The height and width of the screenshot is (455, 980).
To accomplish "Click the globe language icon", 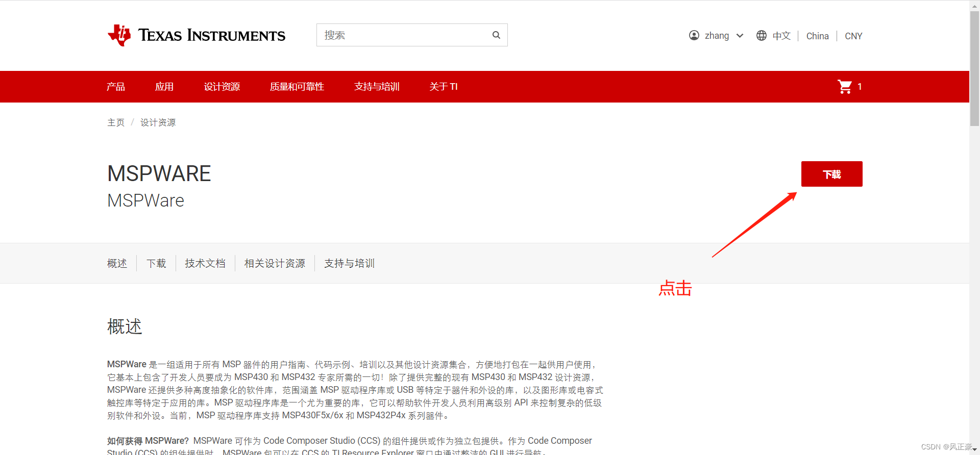I will 762,35.
